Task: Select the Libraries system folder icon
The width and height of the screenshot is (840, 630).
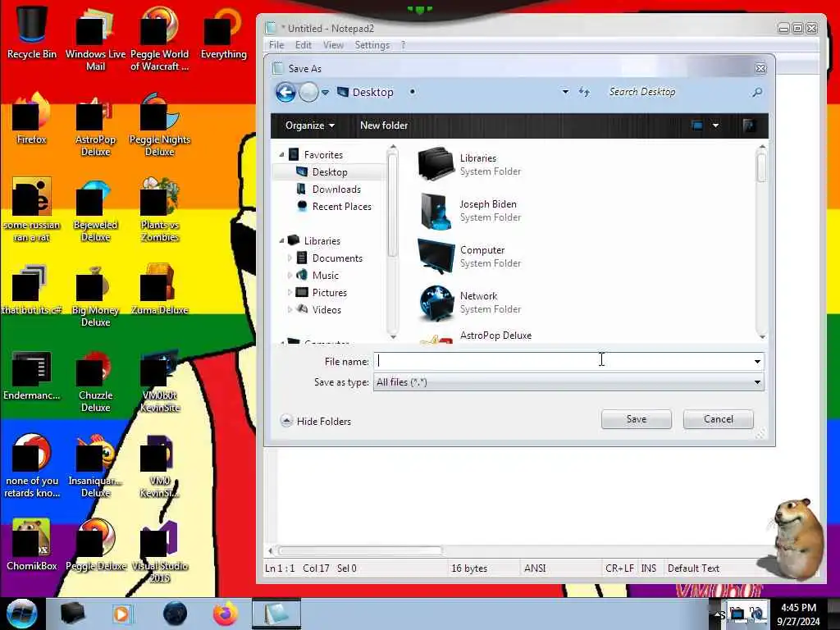Action: tap(436, 164)
